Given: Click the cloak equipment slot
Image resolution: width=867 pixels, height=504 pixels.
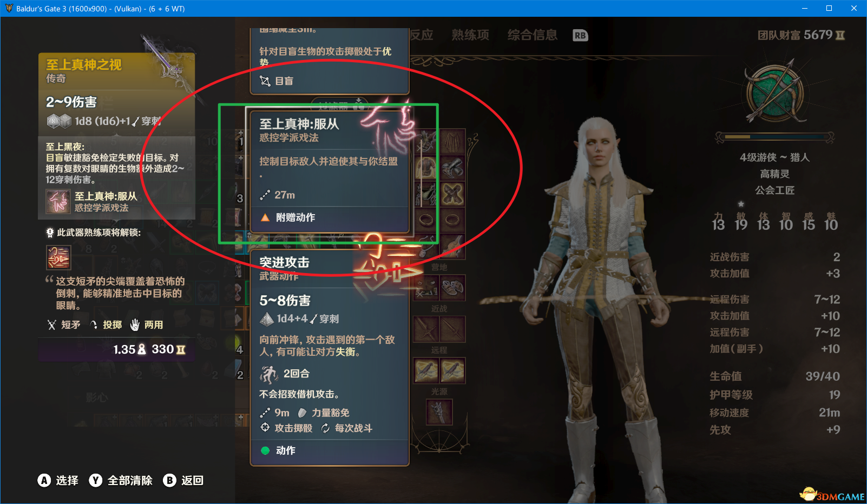Looking at the screenshot, I should pyautogui.click(x=452, y=142).
